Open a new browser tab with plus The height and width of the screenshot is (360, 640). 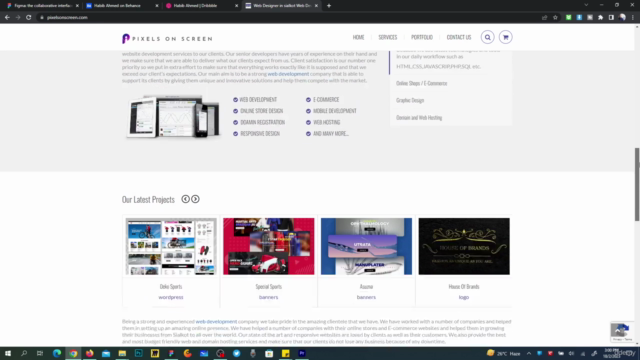click(329, 6)
